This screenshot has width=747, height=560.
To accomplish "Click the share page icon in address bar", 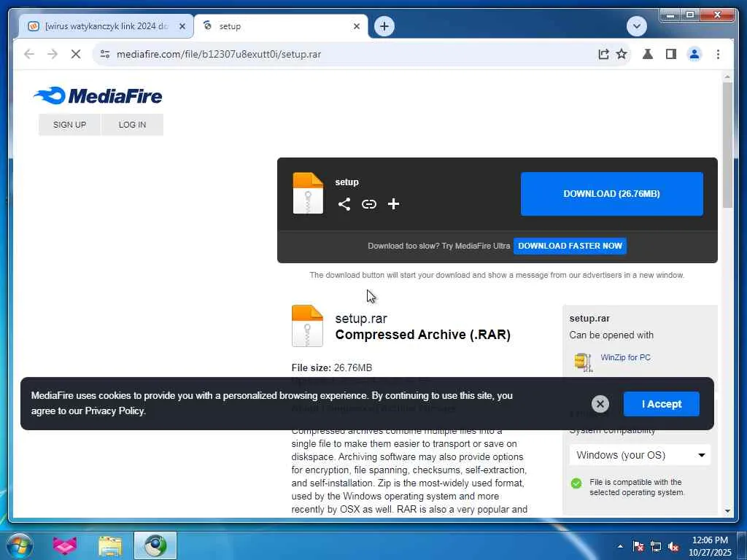I will pos(603,54).
